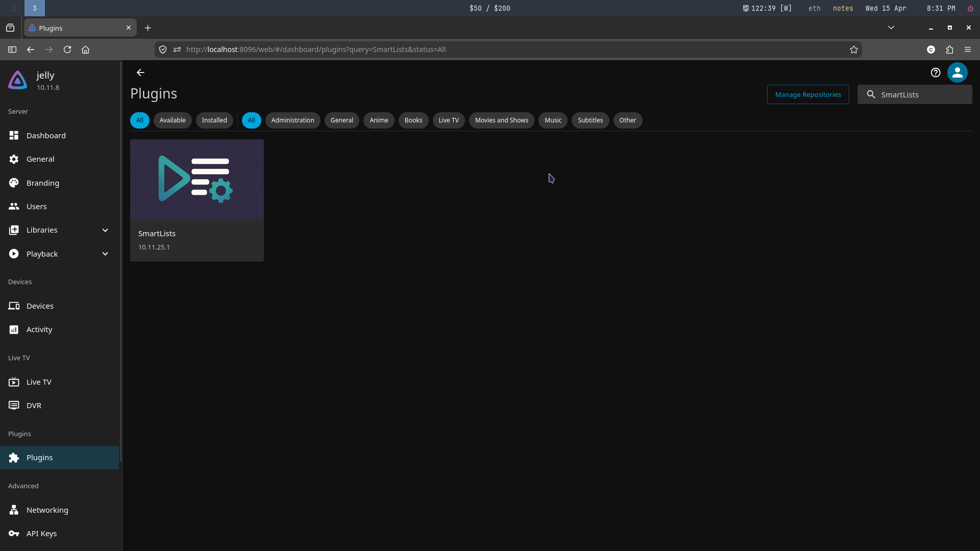Bookmark this page with star icon
Screen dimensions: 980x551
coord(853,49)
